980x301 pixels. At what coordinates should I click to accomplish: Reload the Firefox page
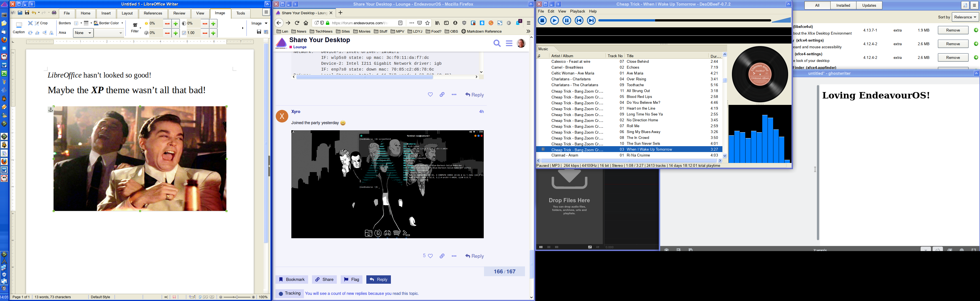tap(297, 23)
